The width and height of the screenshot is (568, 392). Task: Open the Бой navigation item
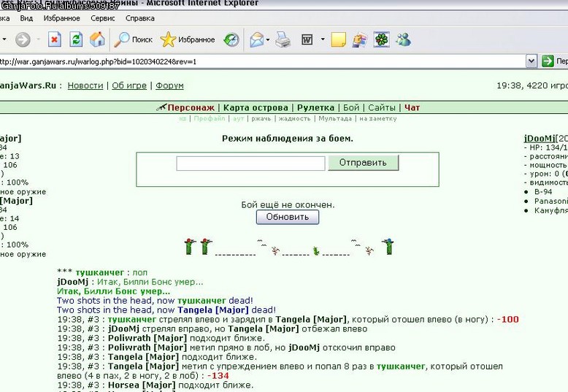[x=351, y=107]
